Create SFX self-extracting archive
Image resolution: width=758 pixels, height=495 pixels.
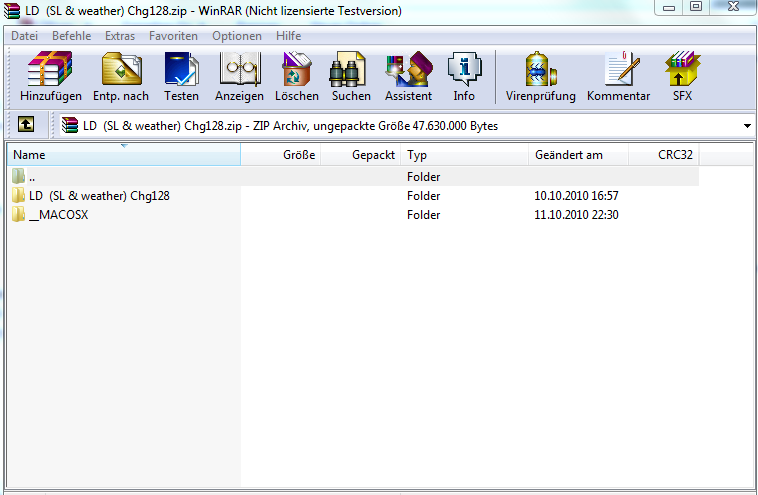pyautogui.click(x=682, y=77)
